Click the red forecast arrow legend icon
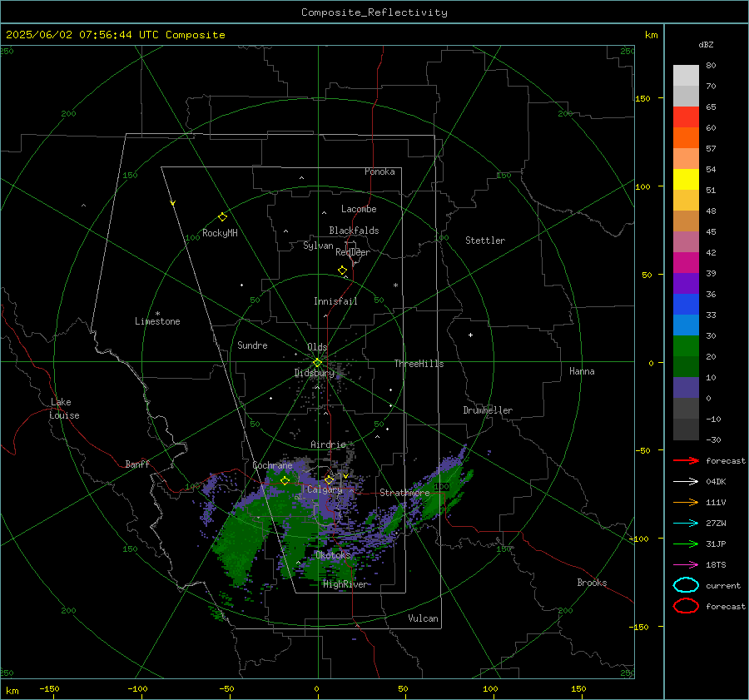The height and width of the screenshot is (700, 749). [x=686, y=460]
